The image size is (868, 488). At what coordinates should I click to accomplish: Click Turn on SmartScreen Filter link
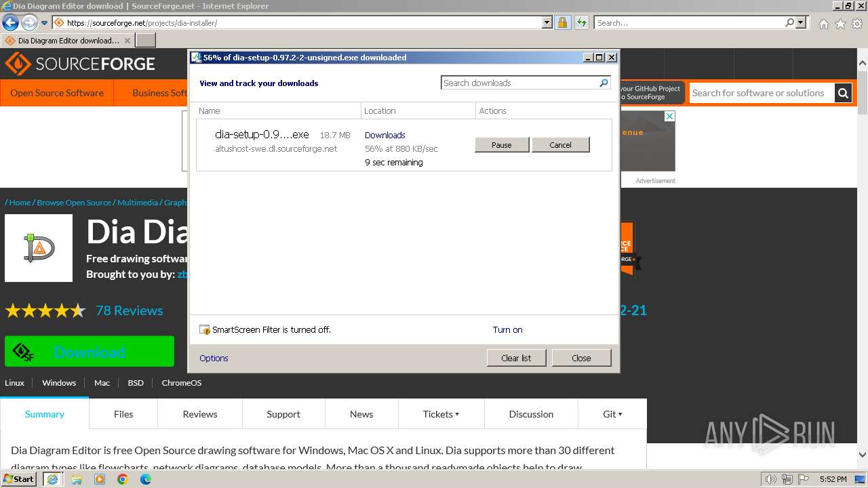pyautogui.click(x=507, y=329)
